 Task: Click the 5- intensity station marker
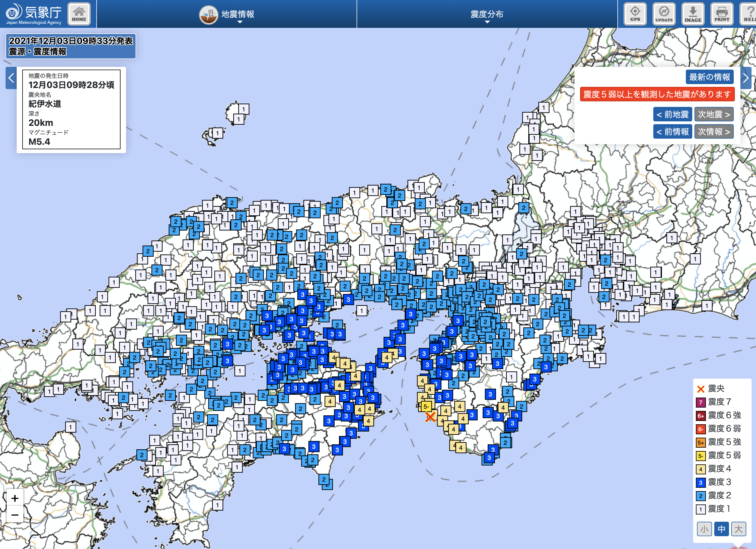click(x=426, y=406)
